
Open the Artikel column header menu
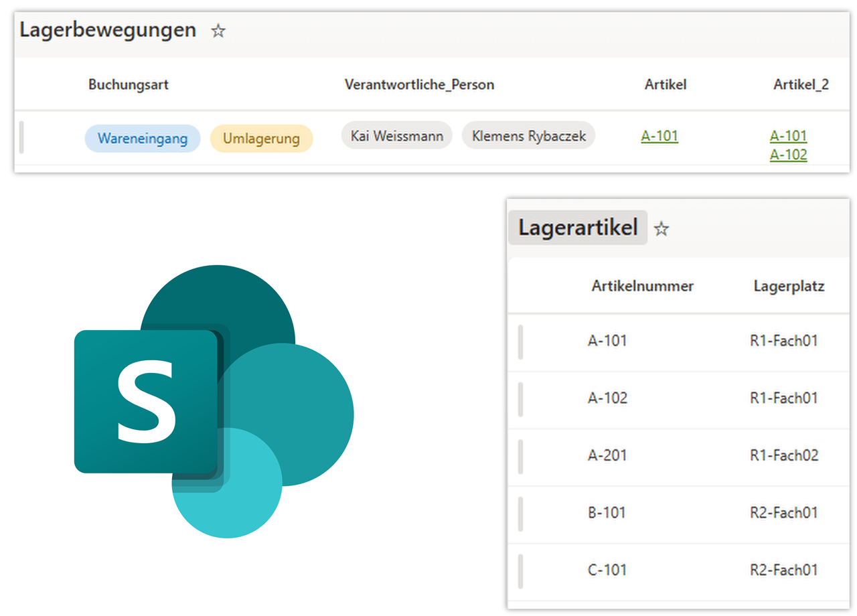(x=666, y=84)
